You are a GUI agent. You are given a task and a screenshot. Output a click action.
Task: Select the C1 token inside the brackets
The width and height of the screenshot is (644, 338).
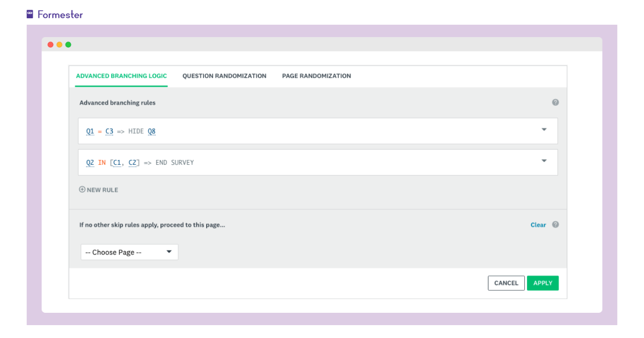118,162
